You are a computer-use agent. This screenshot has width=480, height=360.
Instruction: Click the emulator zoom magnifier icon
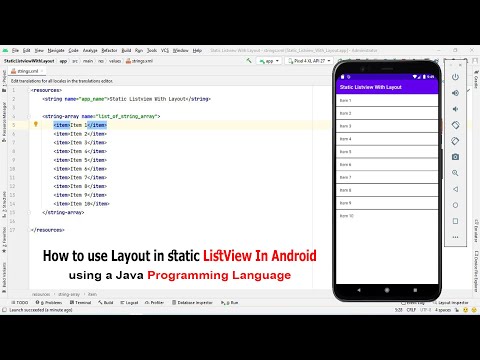[455, 173]
